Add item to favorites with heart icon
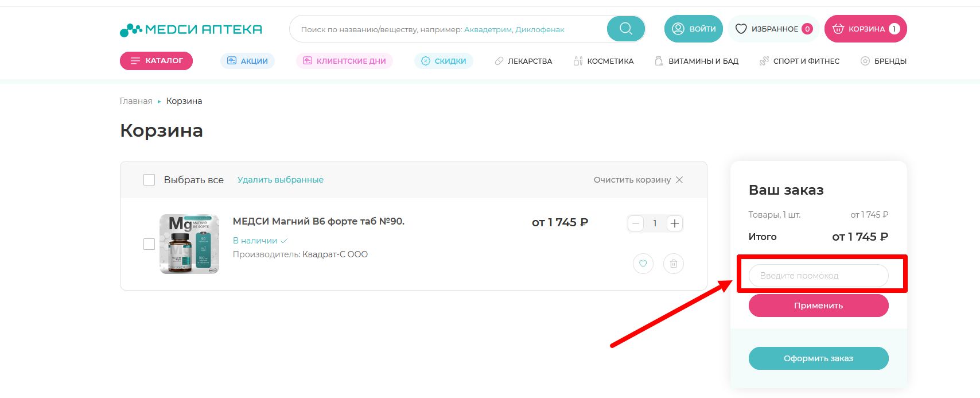Screen dimensions: 980x398 click(x=643, y=264)
